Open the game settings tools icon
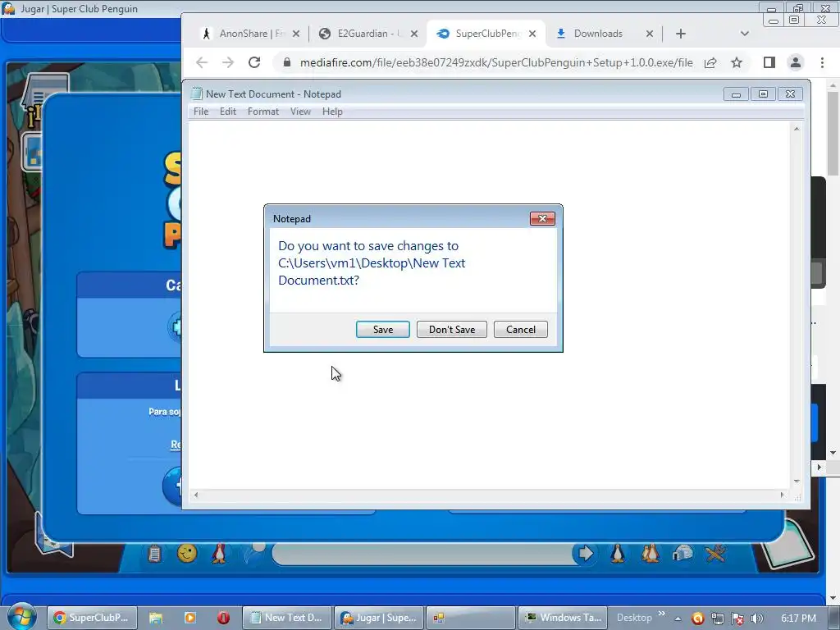The height and width of the screenshot is (630, 840). [715, 554]
